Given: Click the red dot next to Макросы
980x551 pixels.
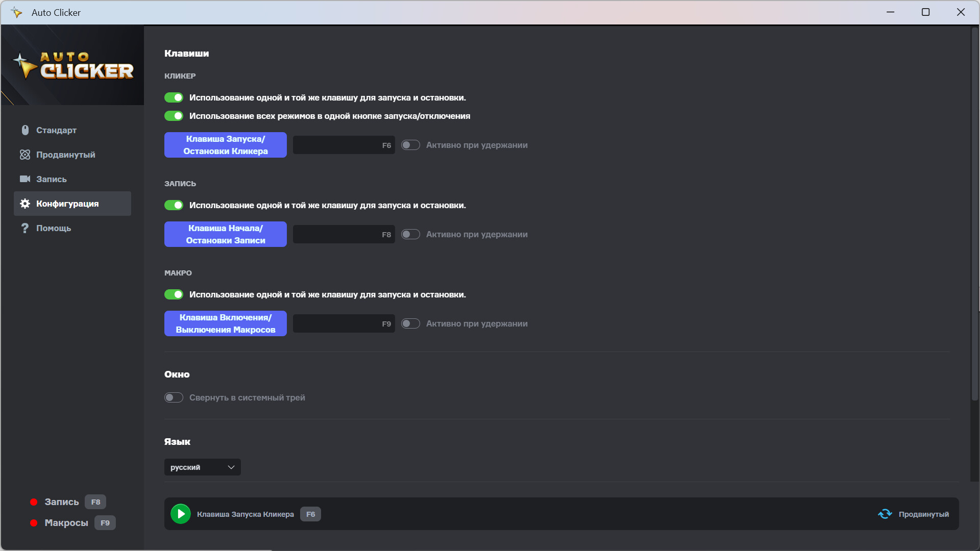Looking at the screenshot, I should 34,523.
